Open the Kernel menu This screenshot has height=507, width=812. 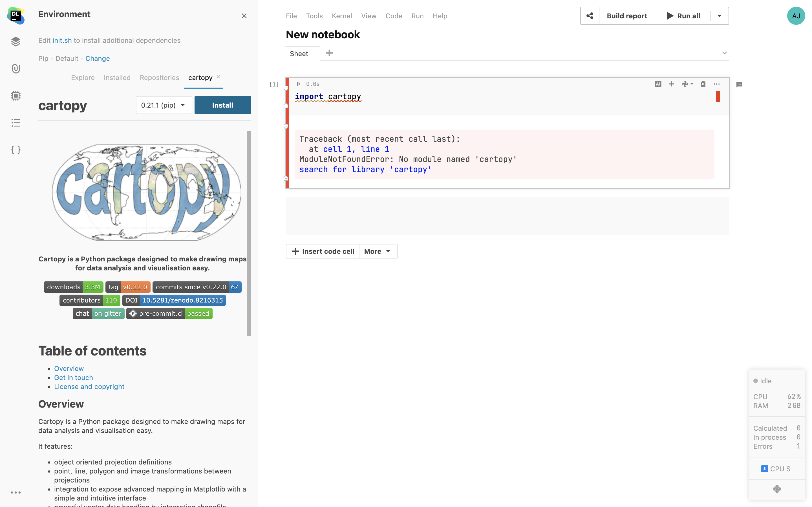(x=342, y=16)
